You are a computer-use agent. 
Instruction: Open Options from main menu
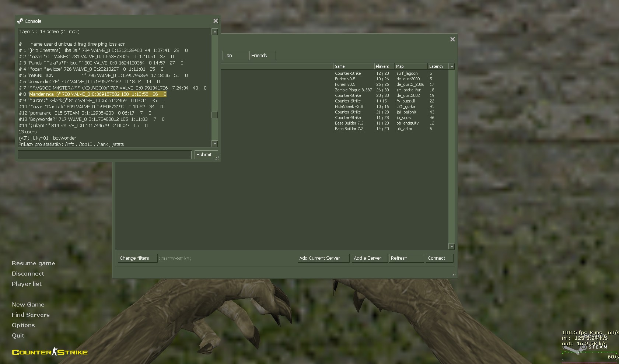tap(23, 325)
